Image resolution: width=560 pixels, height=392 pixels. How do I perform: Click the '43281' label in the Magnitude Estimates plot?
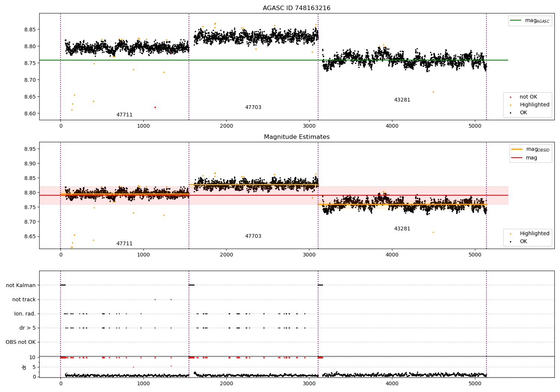point(402,228)
